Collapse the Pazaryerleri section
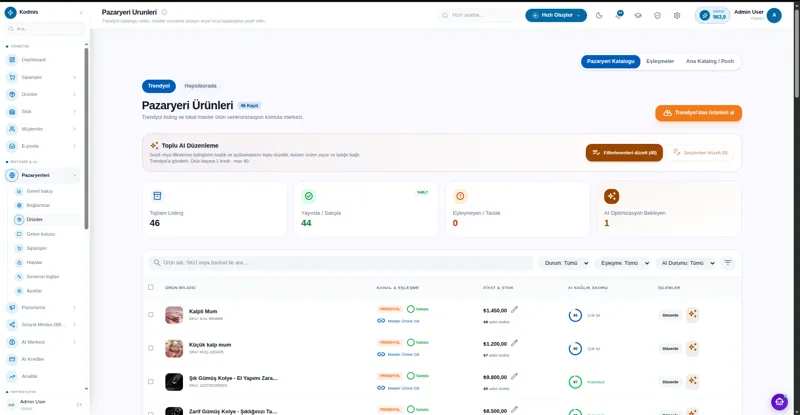The height and width of the screenshot is (415, 800). (x=42, y=175)
